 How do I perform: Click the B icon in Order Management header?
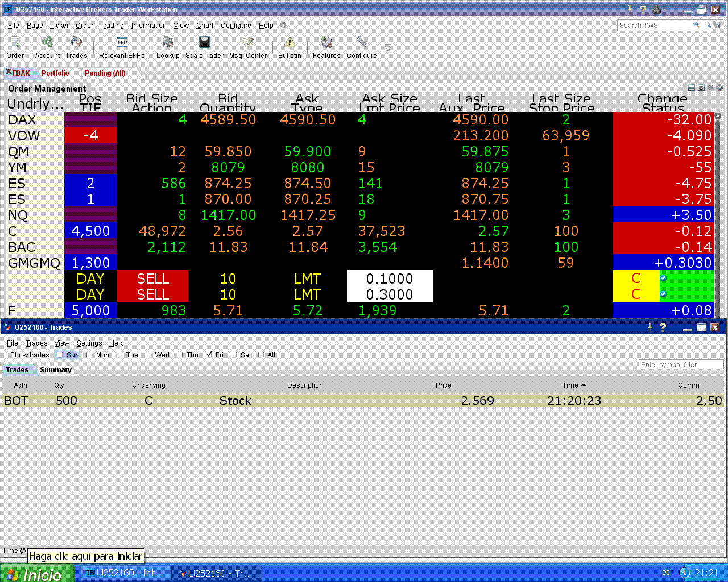[x=701, y=88]
